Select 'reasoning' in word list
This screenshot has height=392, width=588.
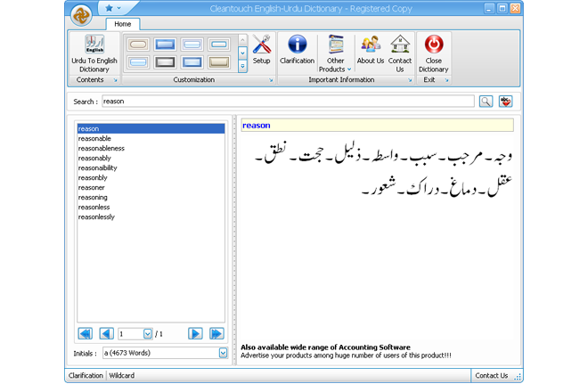151,197
